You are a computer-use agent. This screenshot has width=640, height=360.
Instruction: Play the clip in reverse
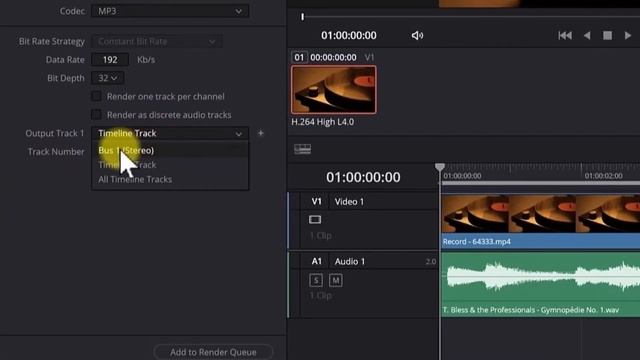587,36
